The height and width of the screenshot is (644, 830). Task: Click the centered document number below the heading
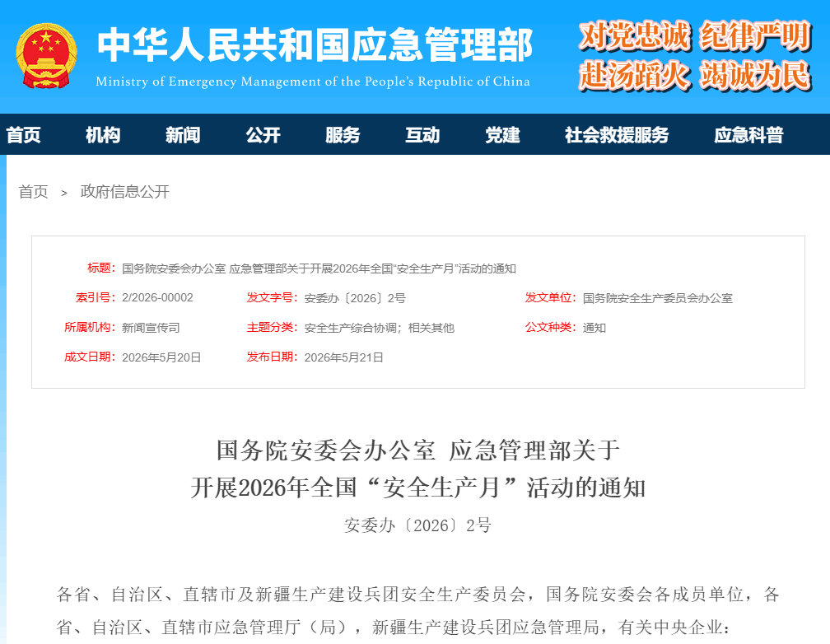click(418, 525)
